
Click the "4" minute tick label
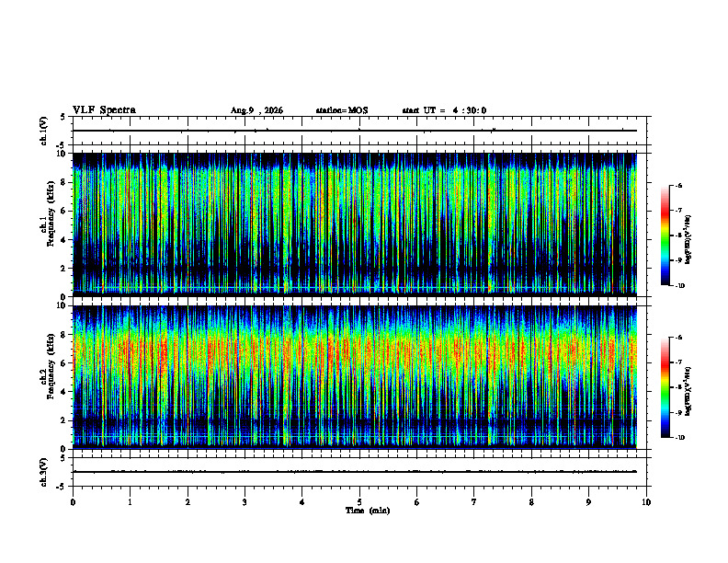(x=302, y=502)
